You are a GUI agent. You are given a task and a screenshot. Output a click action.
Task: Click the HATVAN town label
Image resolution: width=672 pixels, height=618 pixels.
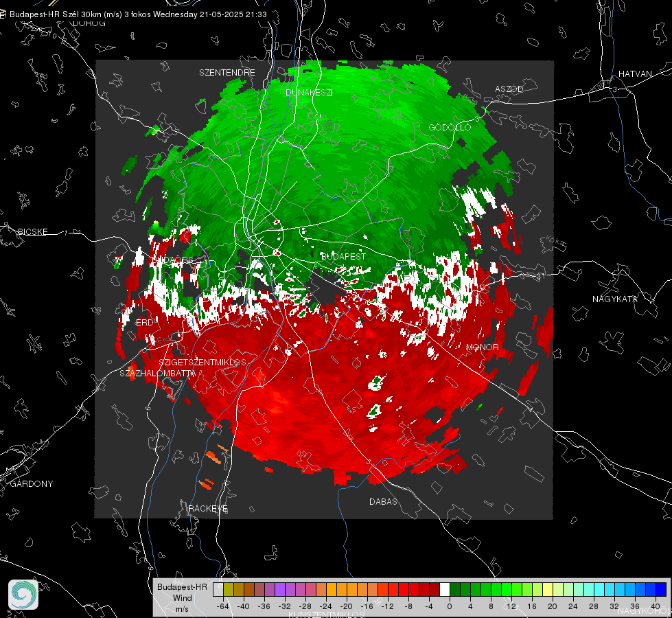point(635,73)
